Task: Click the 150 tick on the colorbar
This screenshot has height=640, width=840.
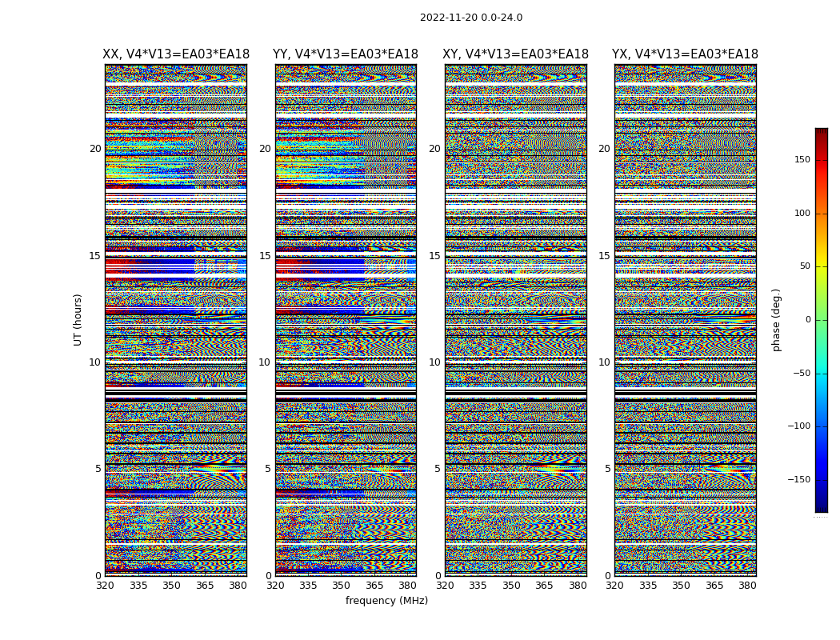Action: tap(802, 159)
